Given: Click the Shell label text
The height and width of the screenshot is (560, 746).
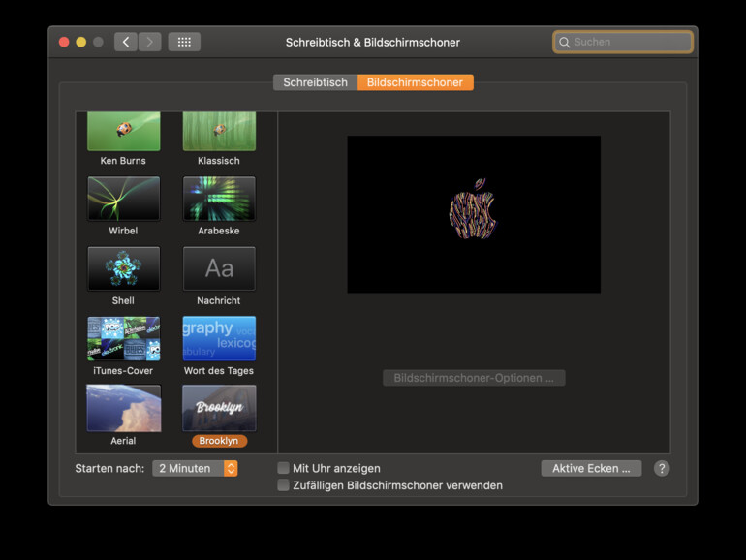Looking at the screenshot, I should pos(123,300).
